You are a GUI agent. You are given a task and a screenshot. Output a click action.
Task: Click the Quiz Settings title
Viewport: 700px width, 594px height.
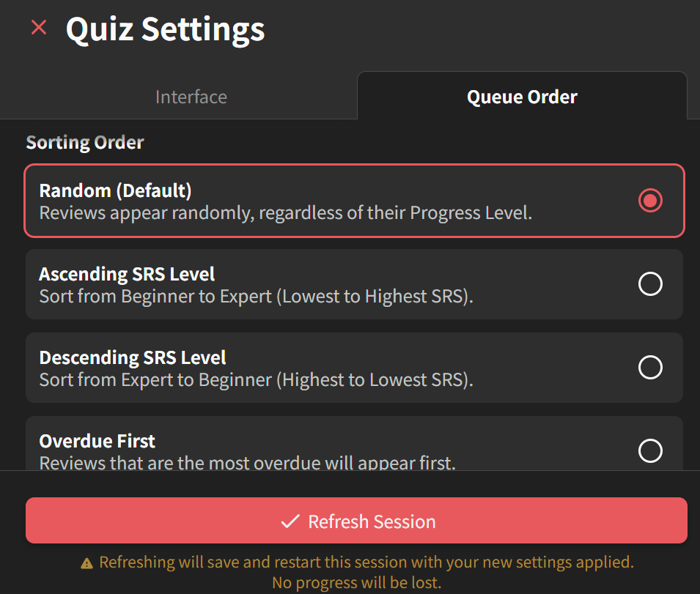click(x=165, y=29)
